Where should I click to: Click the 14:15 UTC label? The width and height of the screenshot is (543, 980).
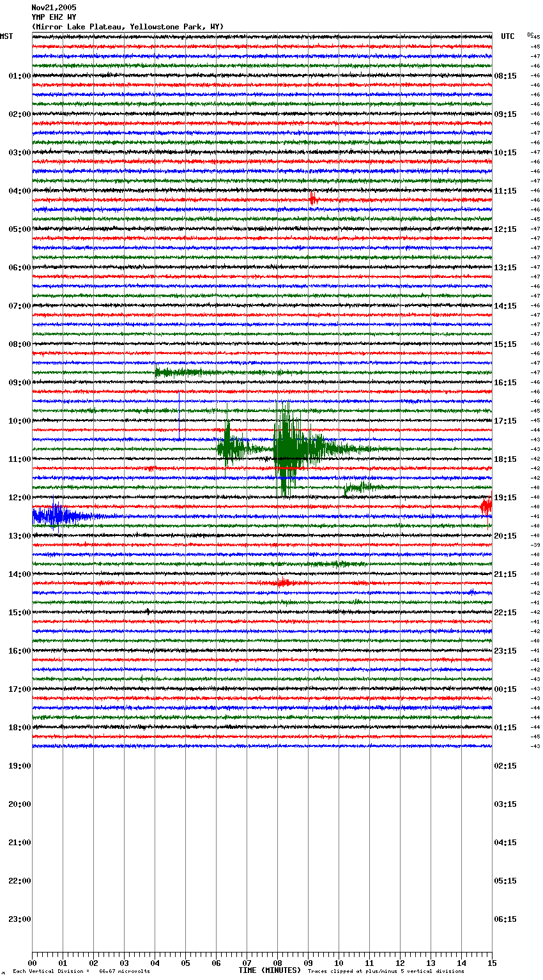tap(505, 306)
